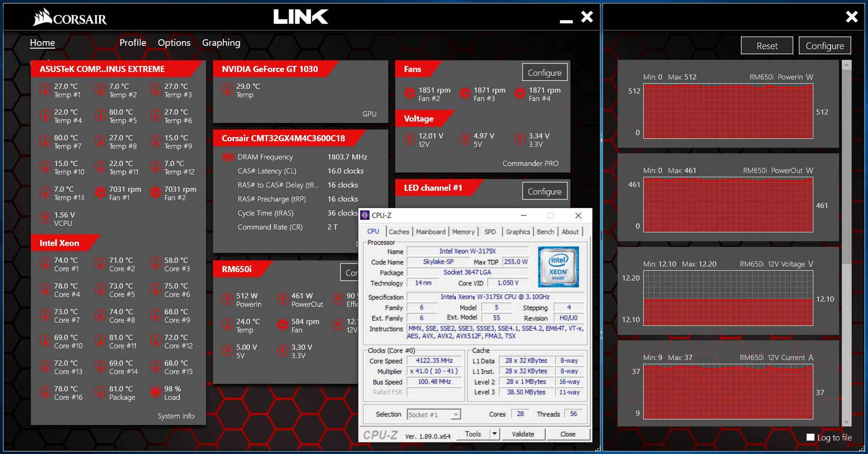Open the About tab in CPU-Z
Image resolution: width=868 pixels, height=454 pixels.
coord(570,231)
